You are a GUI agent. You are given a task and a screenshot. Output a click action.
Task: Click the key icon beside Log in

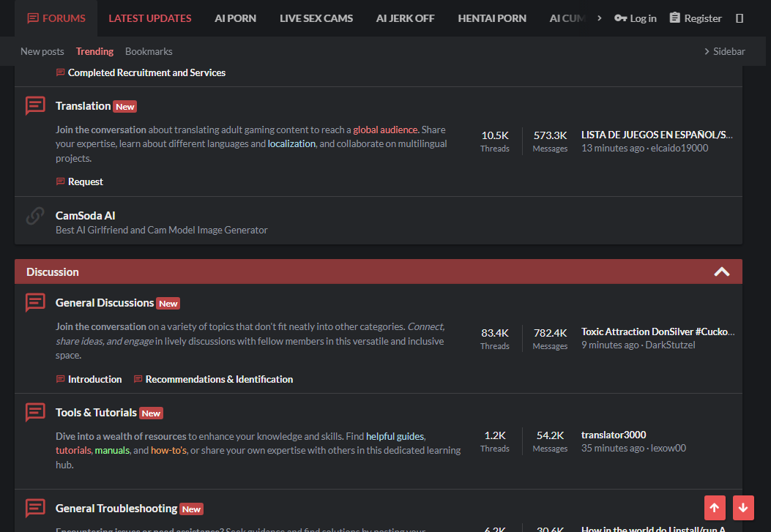click(621, 18)
